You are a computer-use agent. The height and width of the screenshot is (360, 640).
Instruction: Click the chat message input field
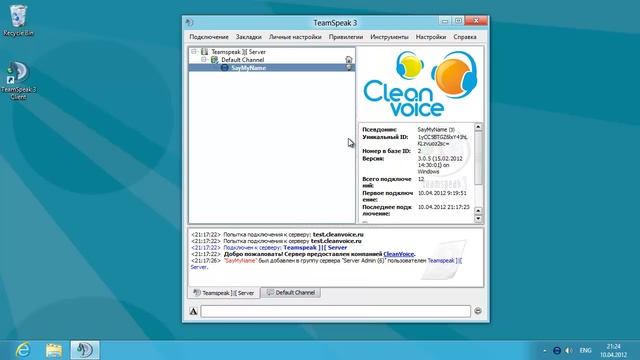tap(336, 311)
